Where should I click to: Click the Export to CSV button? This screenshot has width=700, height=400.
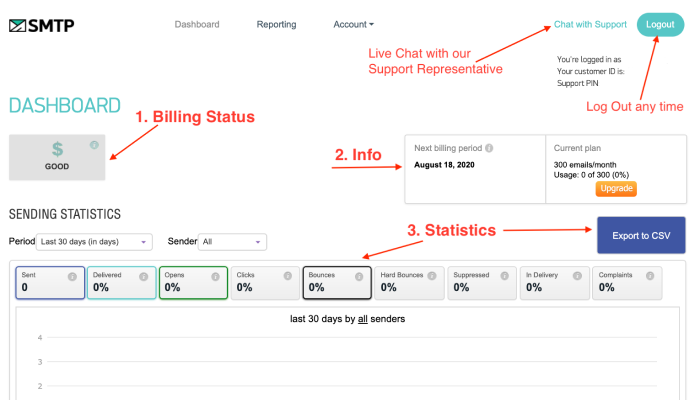640,236
